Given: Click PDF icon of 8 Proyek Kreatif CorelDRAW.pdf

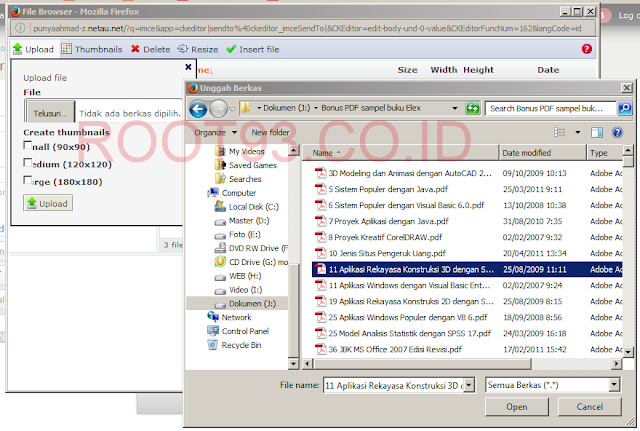Looking at the screenshot, I should [x=321, y=237].
